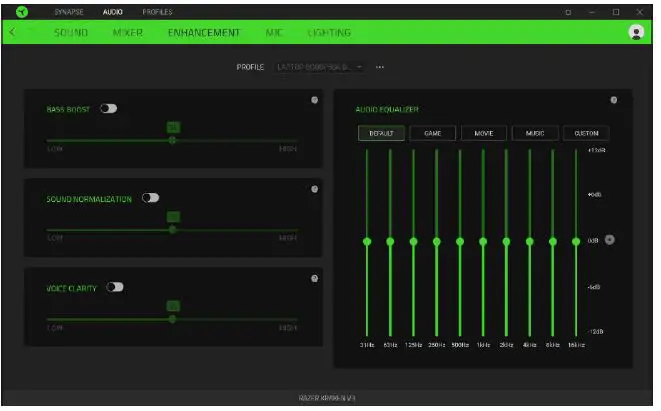Select the Music equalizer preset

coord(535,133)
